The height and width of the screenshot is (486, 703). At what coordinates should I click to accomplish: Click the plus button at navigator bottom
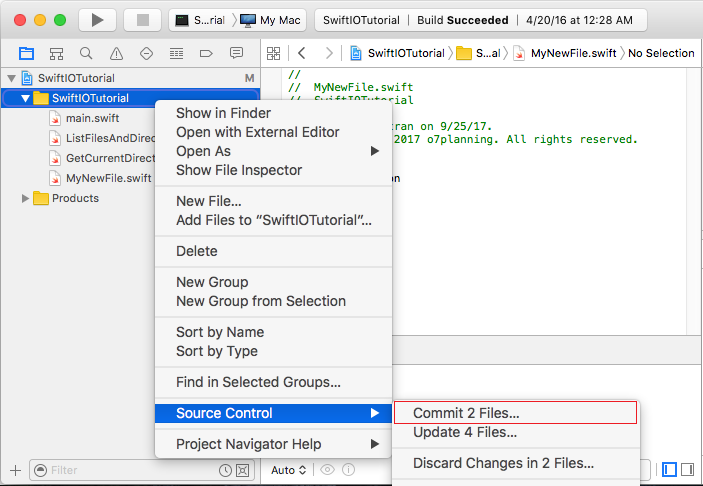(x=16, y=470)
